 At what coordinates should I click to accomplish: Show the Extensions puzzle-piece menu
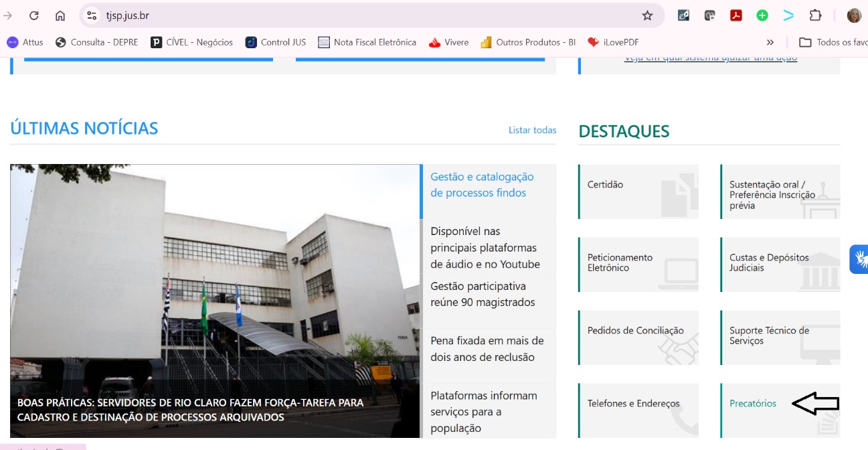(815, 15)
